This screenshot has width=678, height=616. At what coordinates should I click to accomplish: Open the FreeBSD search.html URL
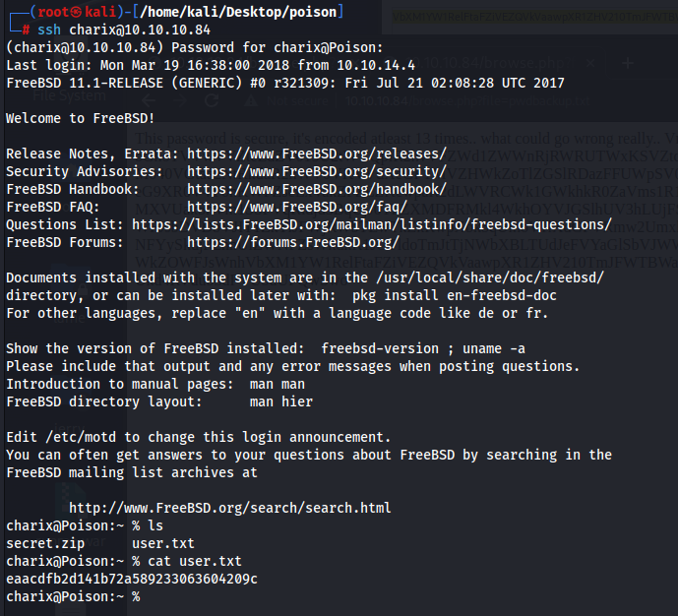[230, 508]
